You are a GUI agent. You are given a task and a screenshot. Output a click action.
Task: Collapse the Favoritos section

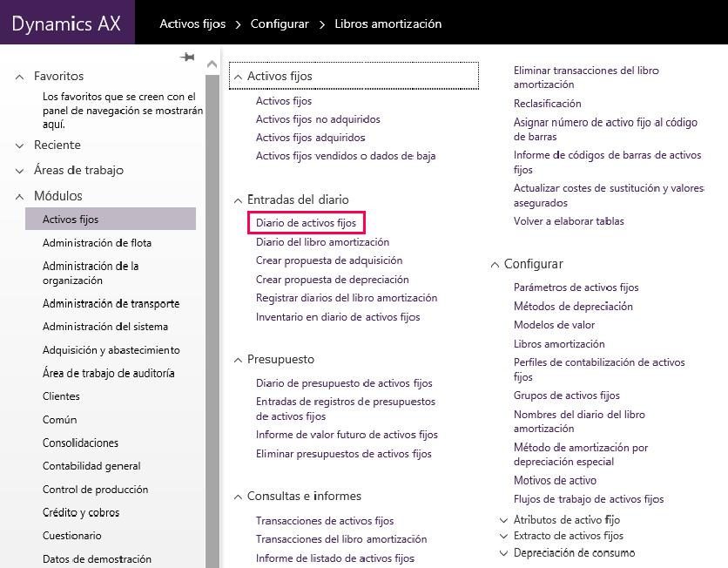[19, 77]
